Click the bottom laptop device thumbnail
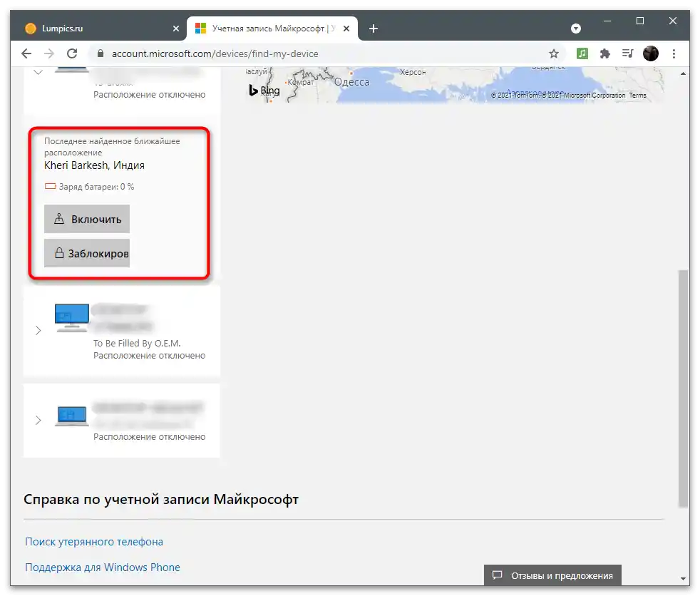This screenshot has width=700, height=596. 72,416
